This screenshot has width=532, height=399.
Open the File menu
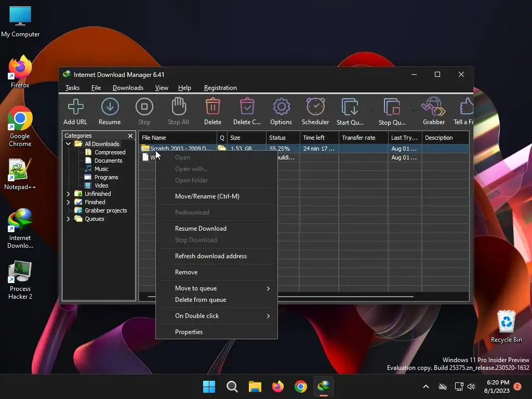(x=96, y=88)
